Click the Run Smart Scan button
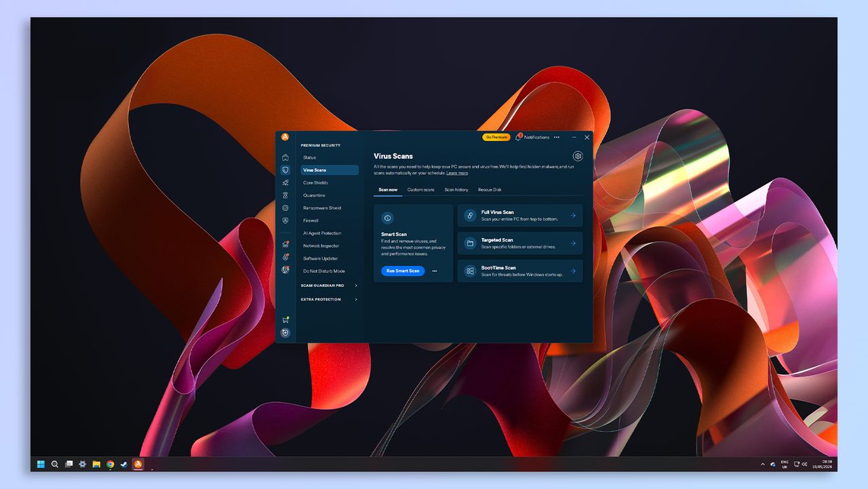This screenshot has width=868, height=489. pos(403,271)
